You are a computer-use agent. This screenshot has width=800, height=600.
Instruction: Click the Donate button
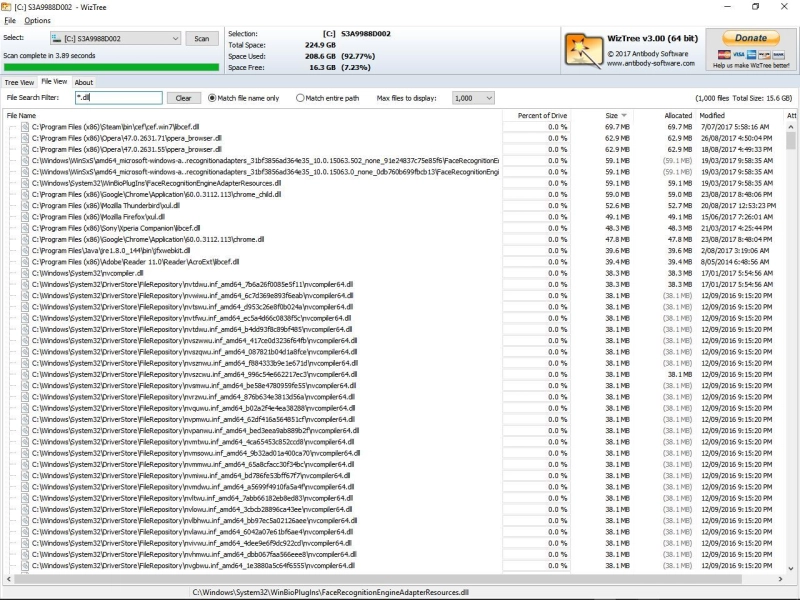coord(751,38)
